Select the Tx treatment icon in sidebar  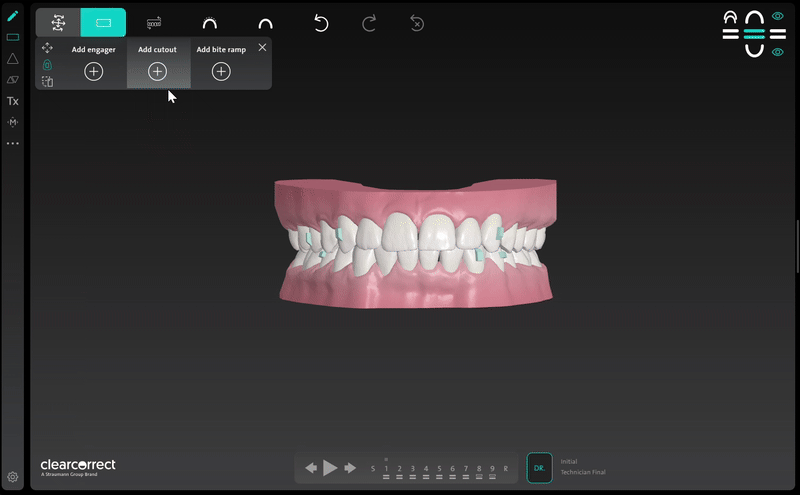click(x=13, y=101)
